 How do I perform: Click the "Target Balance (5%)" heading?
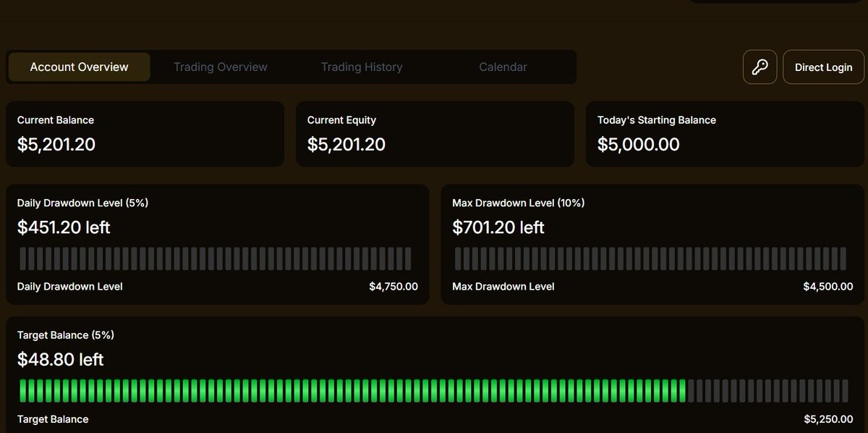tap(66, 335)
